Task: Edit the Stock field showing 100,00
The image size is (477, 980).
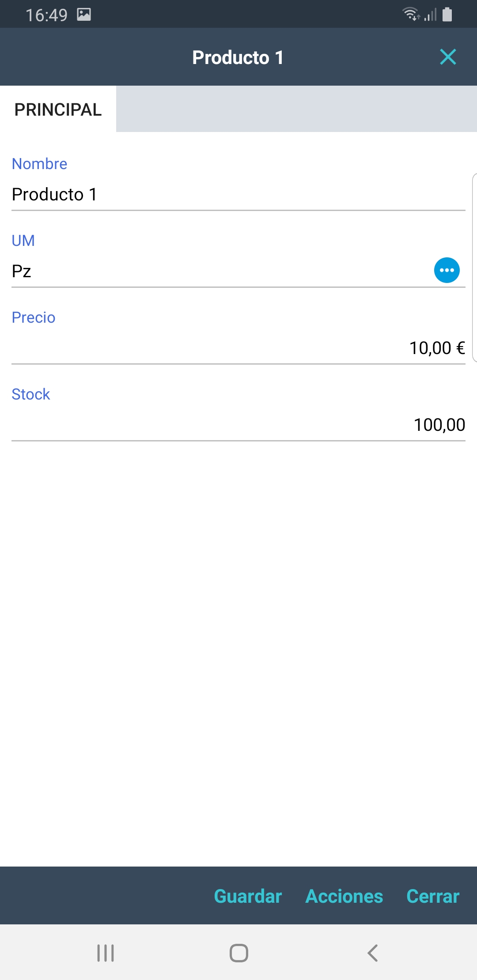Action: [x=238, y=425]
